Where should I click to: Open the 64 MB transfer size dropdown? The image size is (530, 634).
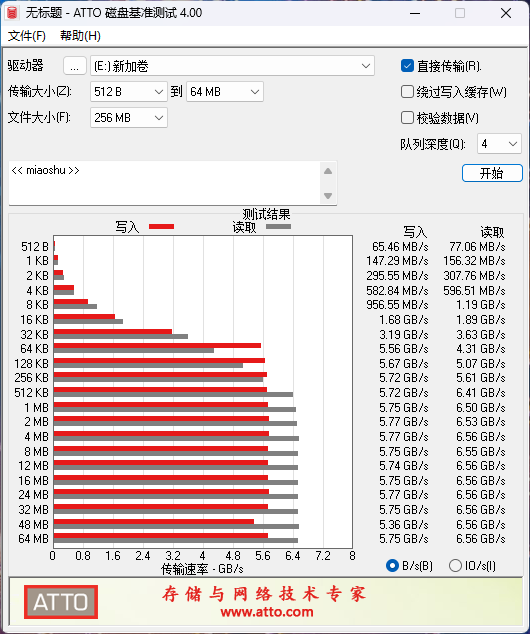point(225,92)
